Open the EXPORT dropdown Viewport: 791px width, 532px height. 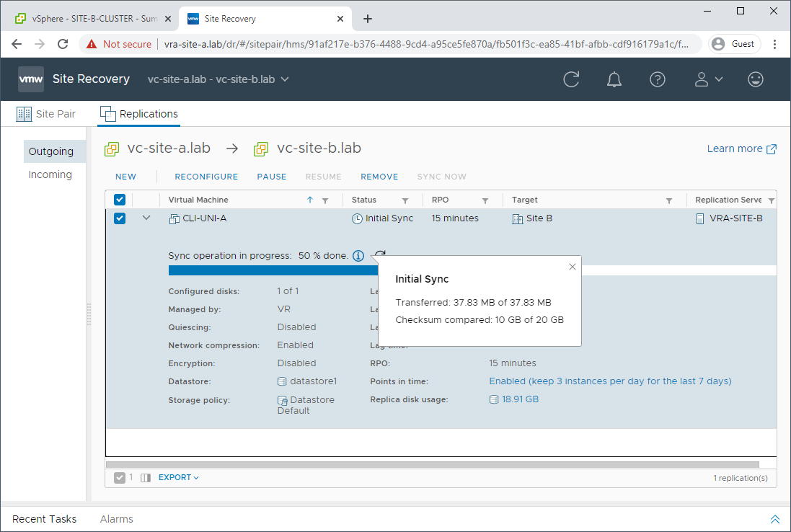(x=178, y=477)
